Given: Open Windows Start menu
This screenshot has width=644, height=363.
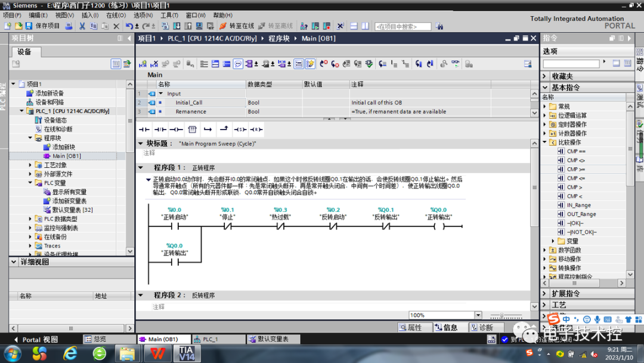Looking at the screenshot, I should [x=13, y=353].
